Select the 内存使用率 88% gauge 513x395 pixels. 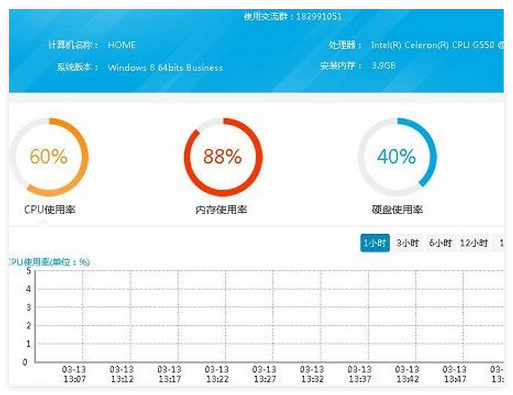pos(223,157)
